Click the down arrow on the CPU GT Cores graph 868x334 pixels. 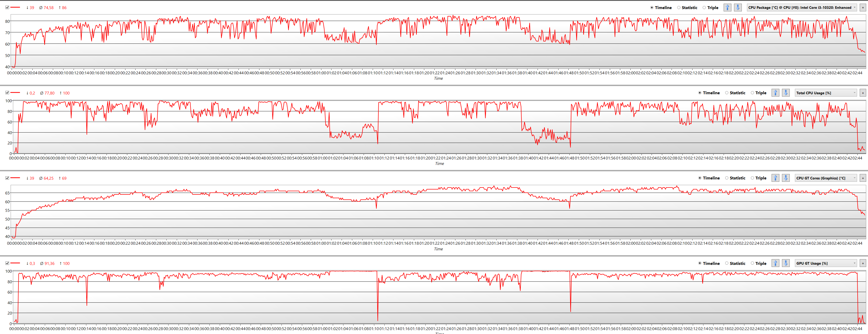pyautogui.click(x=785, y=178)
